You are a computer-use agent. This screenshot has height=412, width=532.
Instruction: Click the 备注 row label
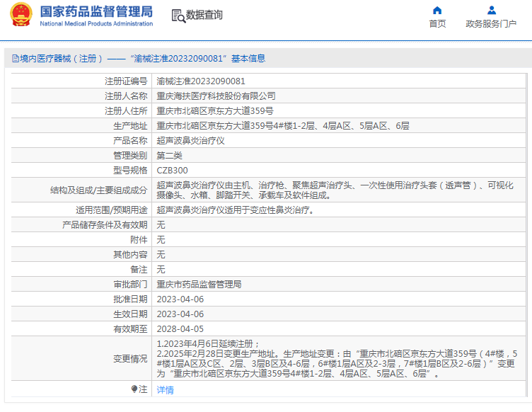click(139, 270)
